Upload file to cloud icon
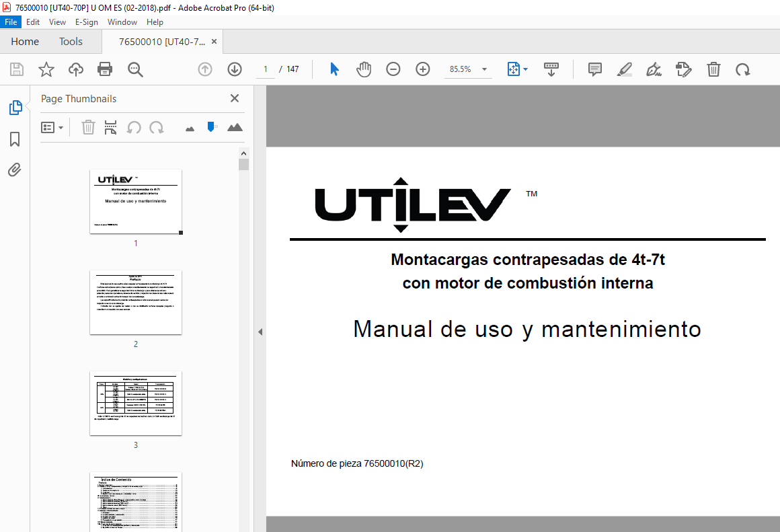 [x=75, y=69]
